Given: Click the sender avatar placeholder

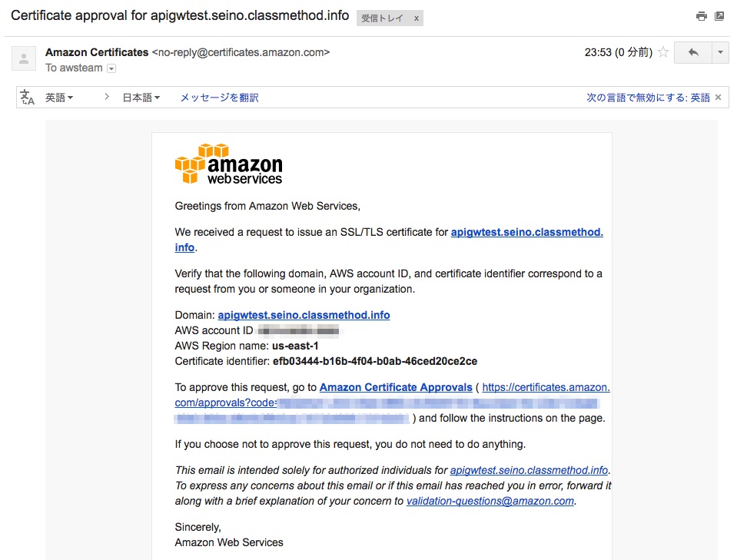Looking at the screenshot, I should click(24, 58).
